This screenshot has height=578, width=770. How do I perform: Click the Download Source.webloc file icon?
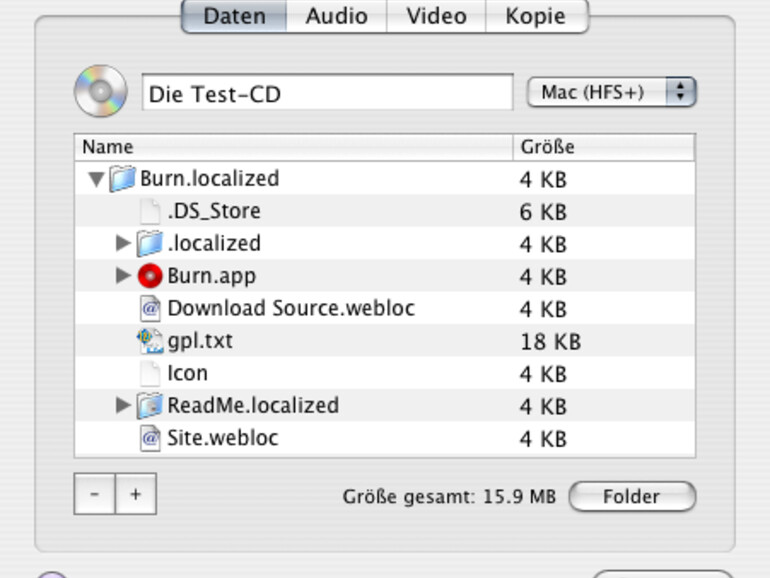coord(150,308)
